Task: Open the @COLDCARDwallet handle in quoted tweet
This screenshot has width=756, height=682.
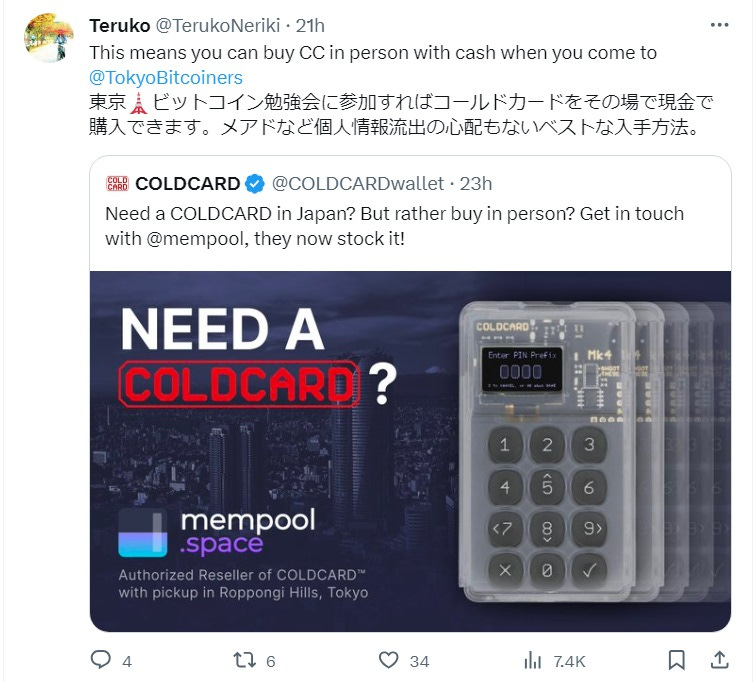Action: [358, 184]
